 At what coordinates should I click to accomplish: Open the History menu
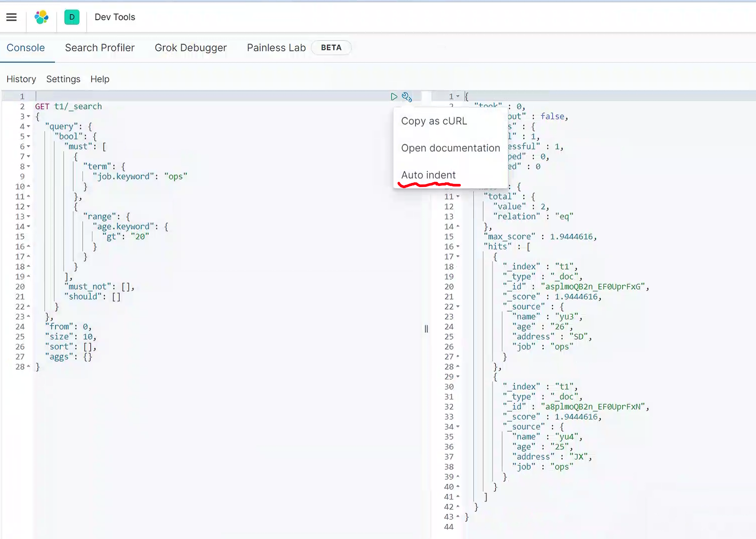click(21, 79)
